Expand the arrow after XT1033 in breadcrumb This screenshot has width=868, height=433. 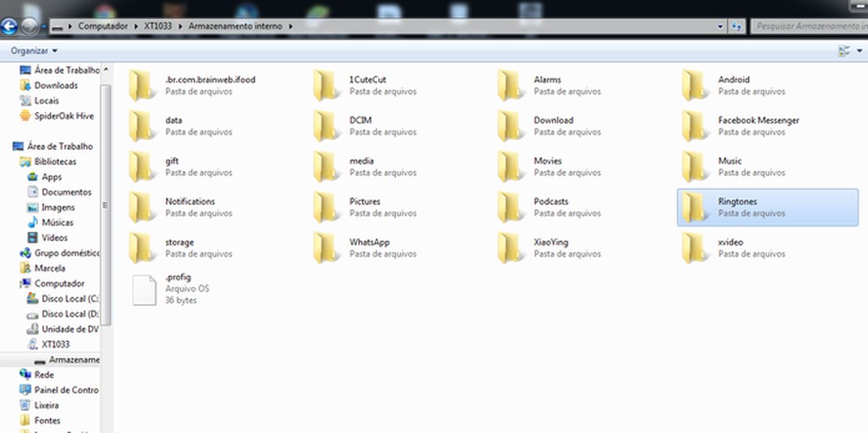(182, 26)
